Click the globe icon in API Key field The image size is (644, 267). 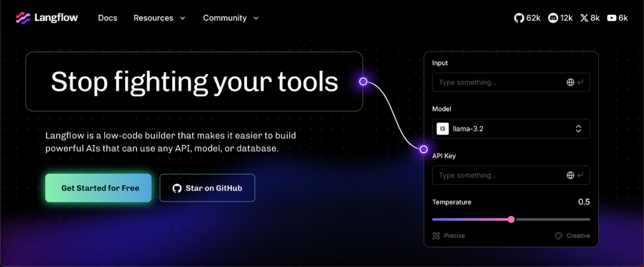570,175
